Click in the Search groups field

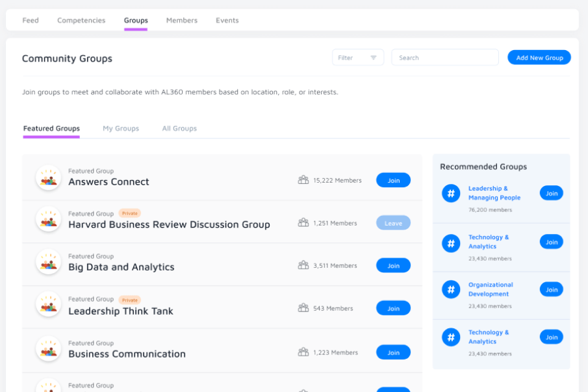[x=445, y=58]
